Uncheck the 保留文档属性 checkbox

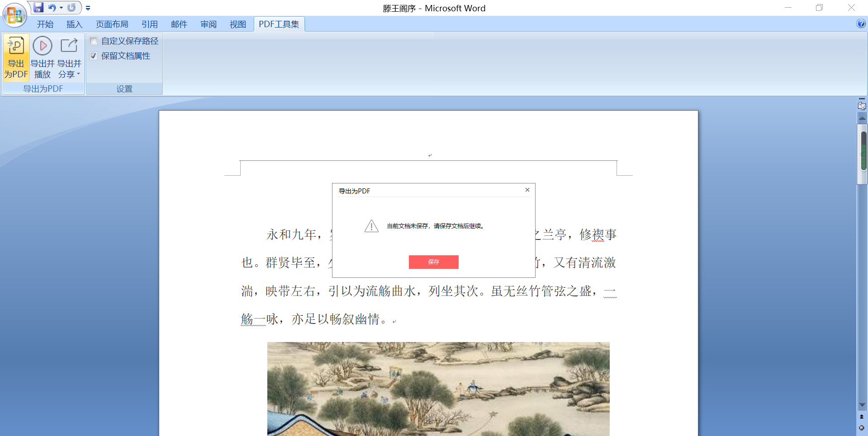94,56
